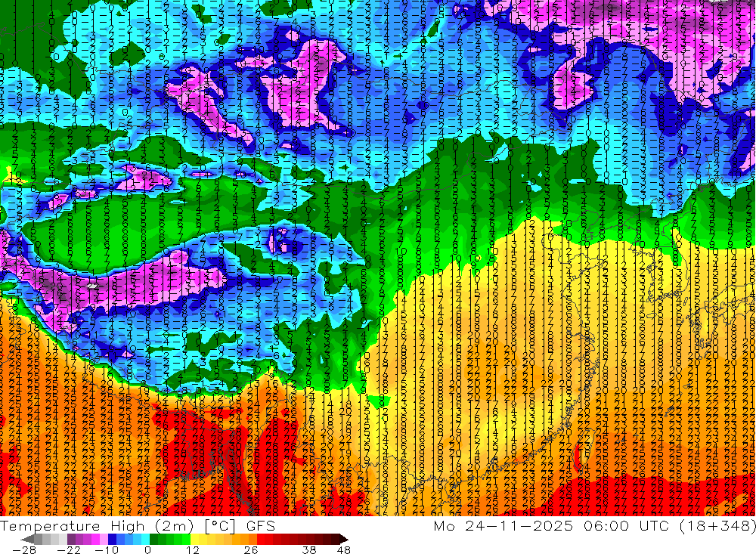Screen dimensions: 756x554
Task: Click the yellow swatch right of 12
Action: click(195, 539)
